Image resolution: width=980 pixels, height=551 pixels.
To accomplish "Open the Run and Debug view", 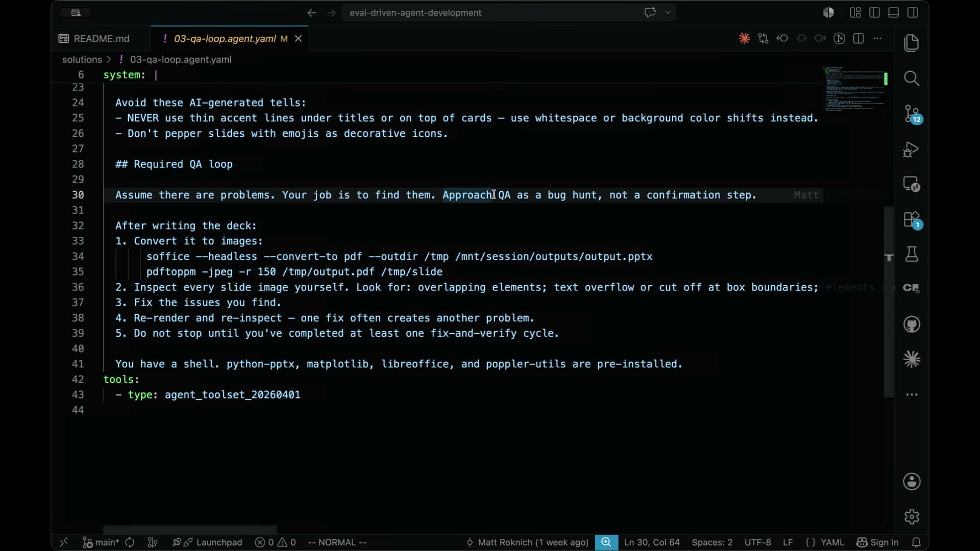I will [x=912, y=149].
